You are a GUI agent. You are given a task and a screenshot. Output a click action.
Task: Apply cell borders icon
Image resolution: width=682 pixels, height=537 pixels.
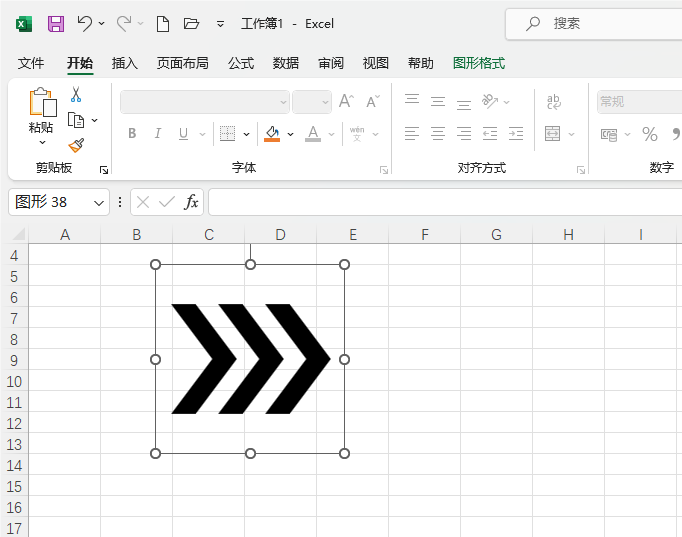(227, 133)
